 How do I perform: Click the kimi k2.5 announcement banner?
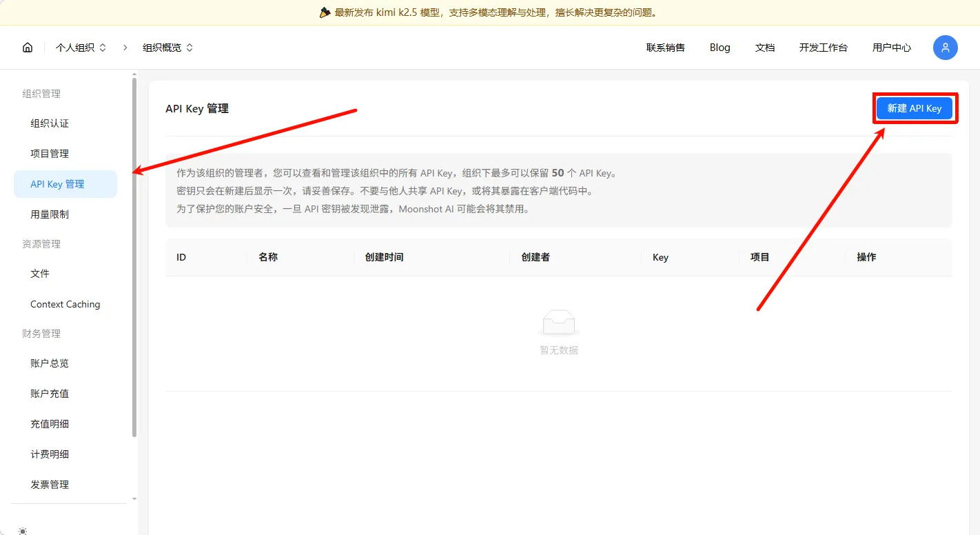[x=489, y=12]
